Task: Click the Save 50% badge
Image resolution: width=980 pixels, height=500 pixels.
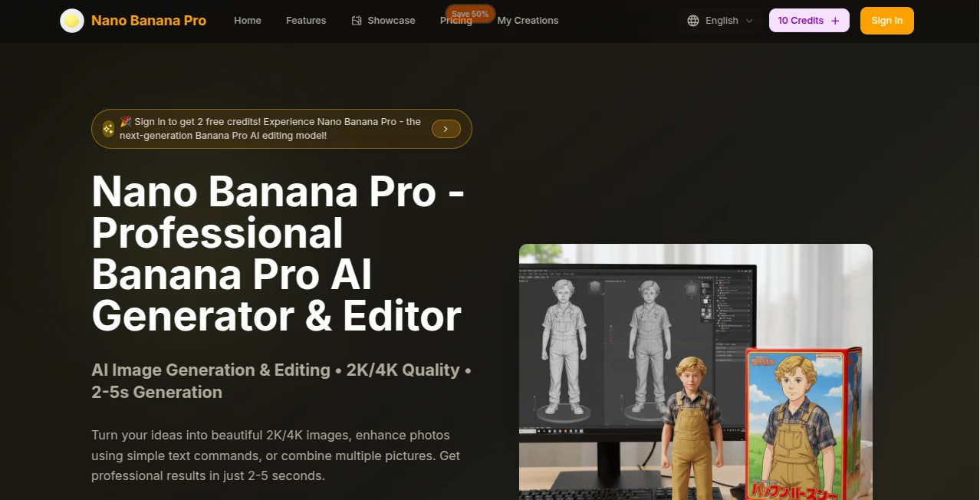Action: click(469, 13)
